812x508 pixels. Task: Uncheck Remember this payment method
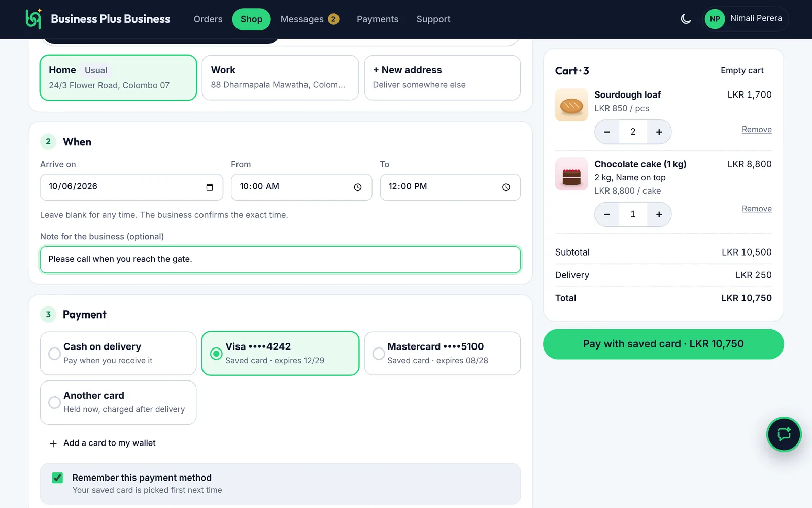click(x=58, y=478)
